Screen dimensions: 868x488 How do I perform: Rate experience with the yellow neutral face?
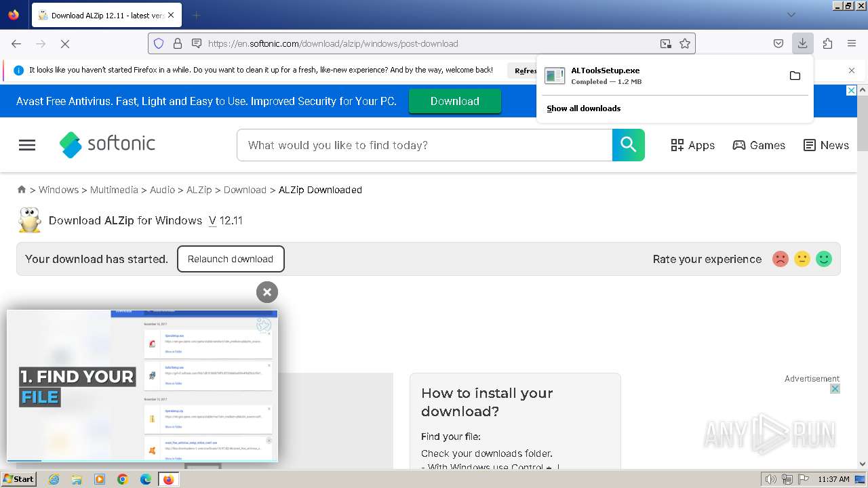point(802,259)
